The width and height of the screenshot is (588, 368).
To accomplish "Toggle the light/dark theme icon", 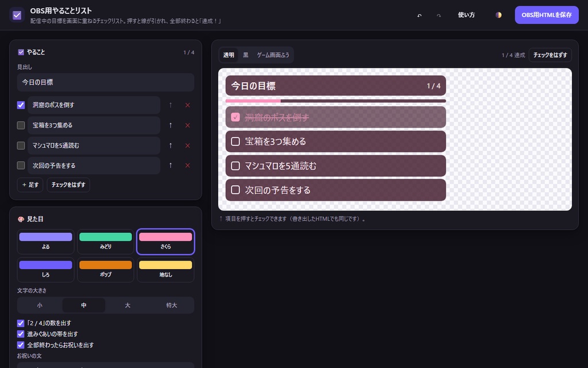I will click(x=498, y=15).
